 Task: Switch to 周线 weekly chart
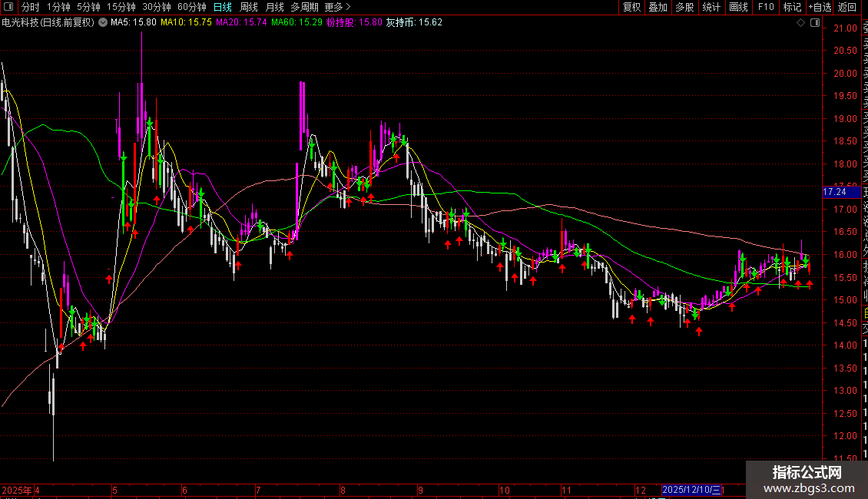pyautogui.click(x=249, y=7)
